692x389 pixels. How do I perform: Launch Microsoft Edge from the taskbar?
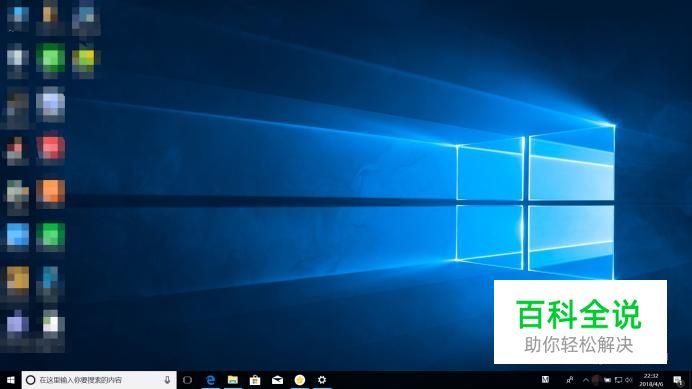[211, 380]
